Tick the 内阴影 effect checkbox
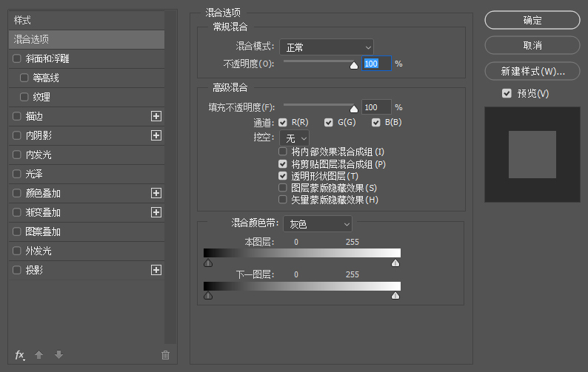Viewport: 588px width, 372px height. pos(17,135)
